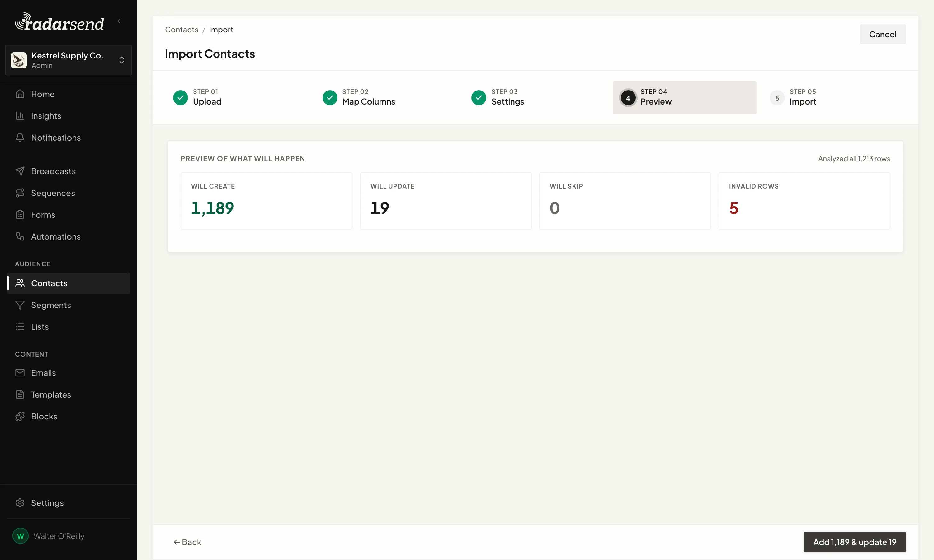
Task: Open Blocks page
Action: coord(68,417)
